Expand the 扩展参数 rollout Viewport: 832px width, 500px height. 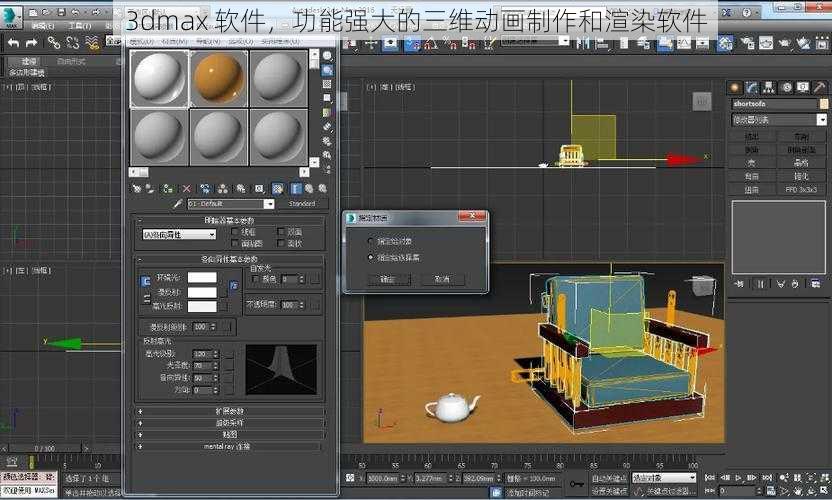coord(230,411)
